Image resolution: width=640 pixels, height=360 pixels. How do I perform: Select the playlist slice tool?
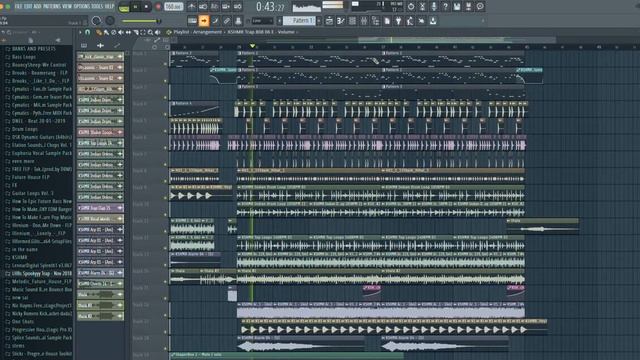click(x=136, y=32)
